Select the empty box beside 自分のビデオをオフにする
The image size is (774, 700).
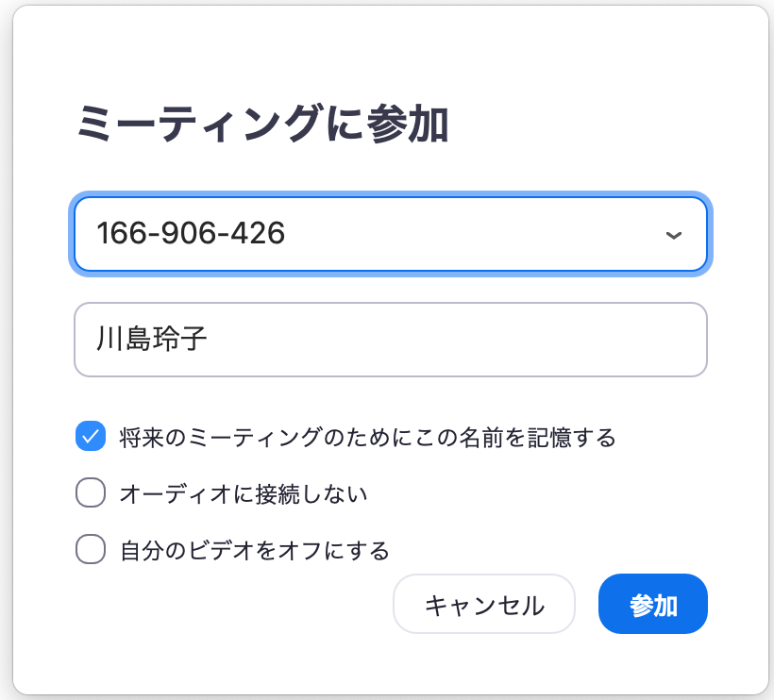pos(90,548)
